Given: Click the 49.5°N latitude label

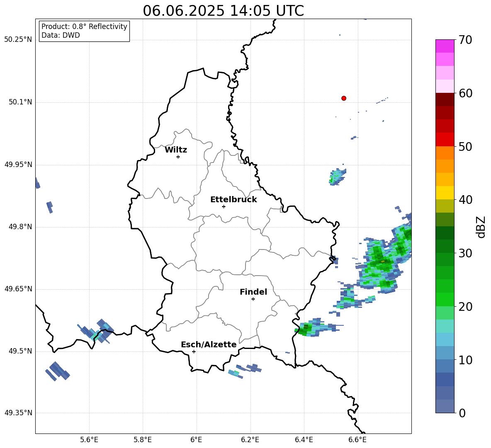Looking at the screenshot, I should point(21,351).
